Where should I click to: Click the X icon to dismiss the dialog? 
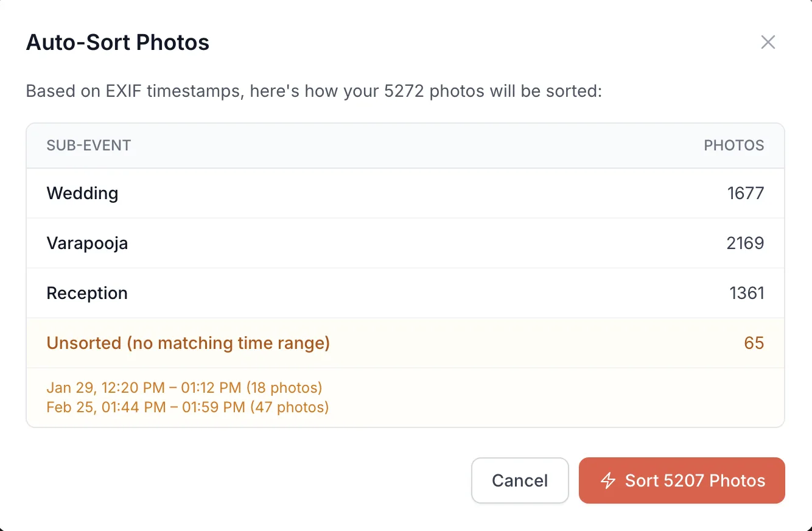(768, 42)
